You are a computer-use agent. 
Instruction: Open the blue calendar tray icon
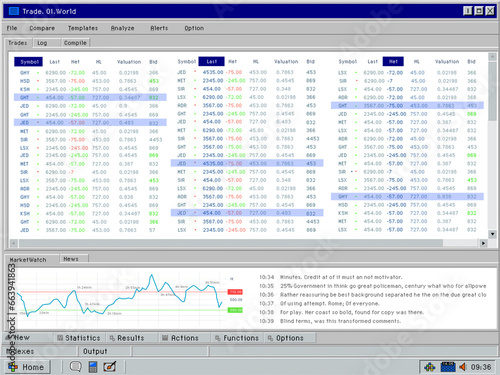pyautogui.click(x=448, y=367)
